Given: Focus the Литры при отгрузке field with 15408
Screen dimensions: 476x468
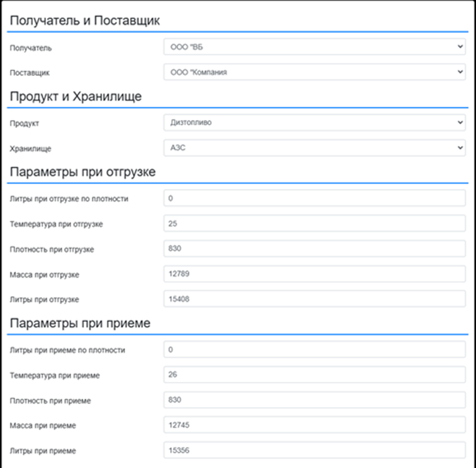Looking at the screenshot, I should tap(314, 298).
